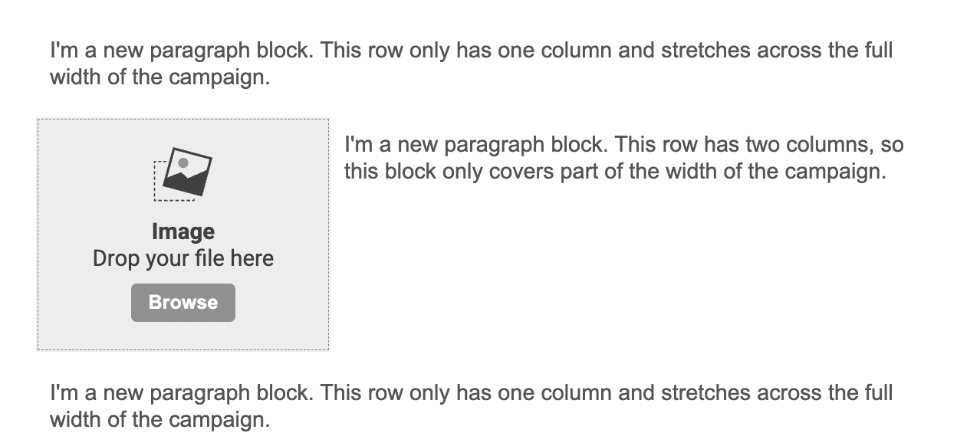Click "campaign" ending the top paragraph
The height and width of the screenshot is (446, 980).
coord(225,78)
